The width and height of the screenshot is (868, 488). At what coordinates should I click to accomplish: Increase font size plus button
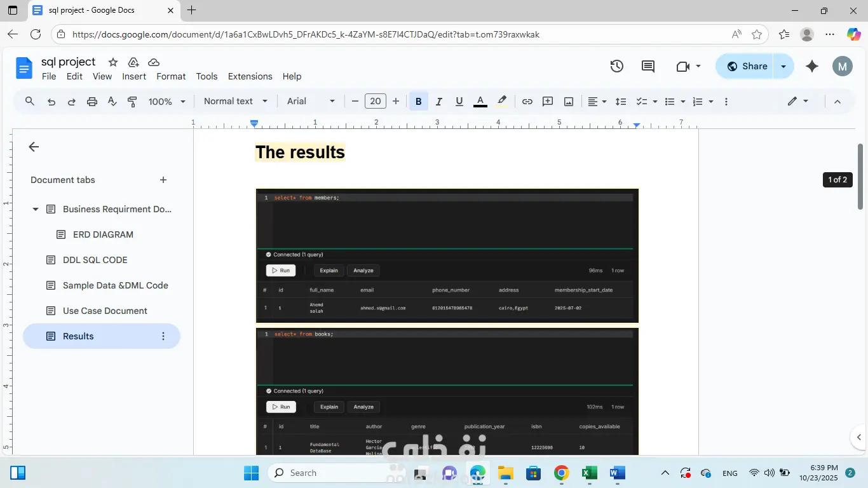click(396, 102)
